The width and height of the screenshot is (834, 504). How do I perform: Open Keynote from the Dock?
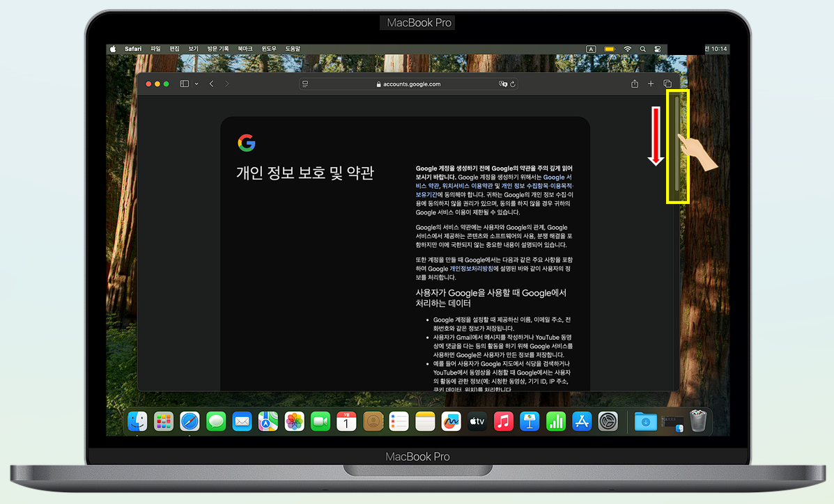530,422
